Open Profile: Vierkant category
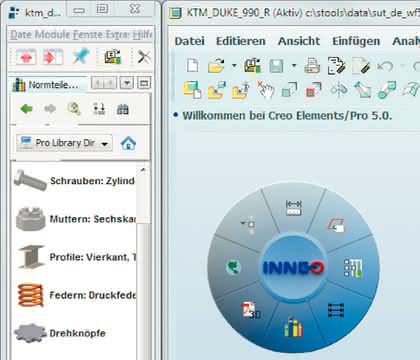Viewport: 420px width, 360px height. (x=74, y=257)
